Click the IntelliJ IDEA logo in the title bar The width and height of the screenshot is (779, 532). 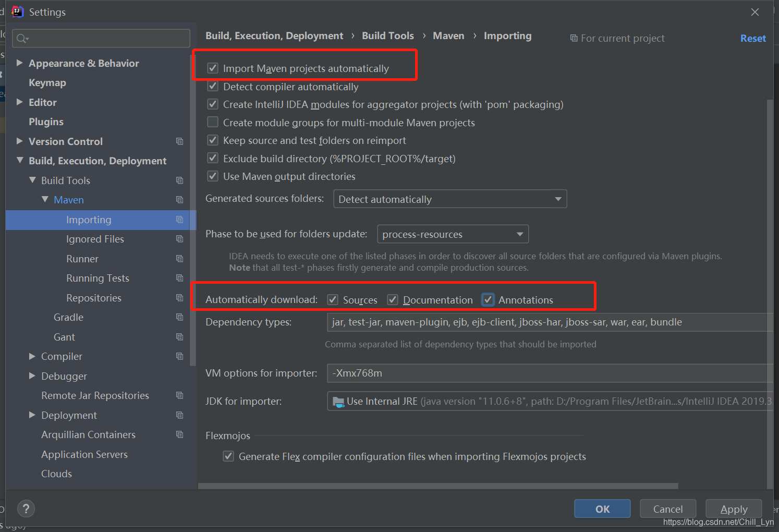pyautogui.click(x=18, y=11)
